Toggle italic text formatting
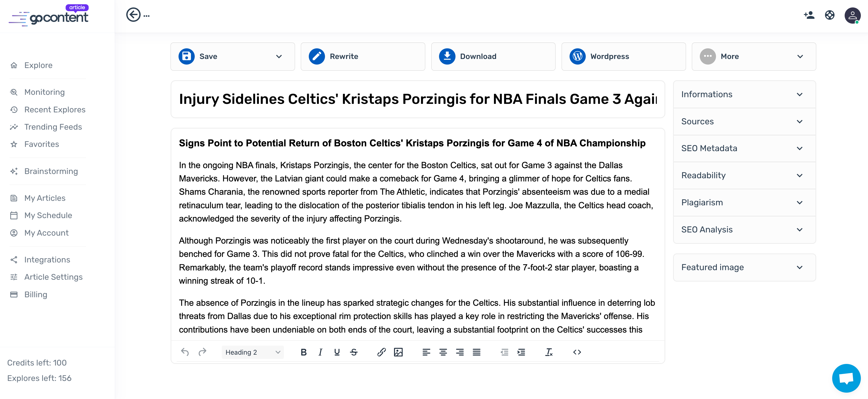The width and height of the screenshot is (868, 399). [x=320, y=352]
